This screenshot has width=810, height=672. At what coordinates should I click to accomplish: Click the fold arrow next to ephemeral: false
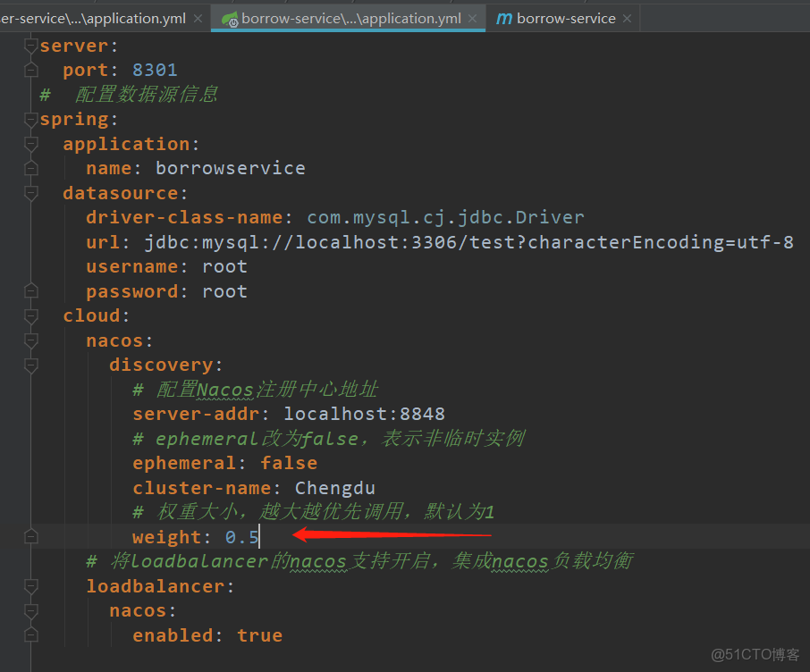click(x=30, y=463)
